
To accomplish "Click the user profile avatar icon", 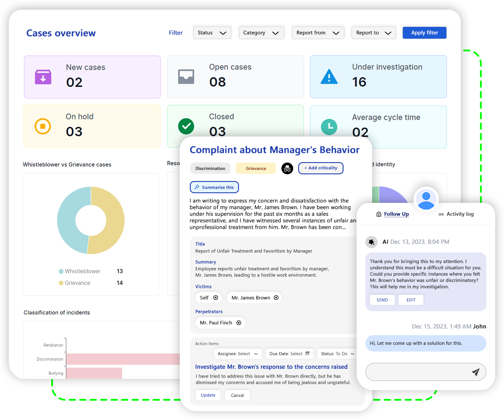I will click(426, 199).
